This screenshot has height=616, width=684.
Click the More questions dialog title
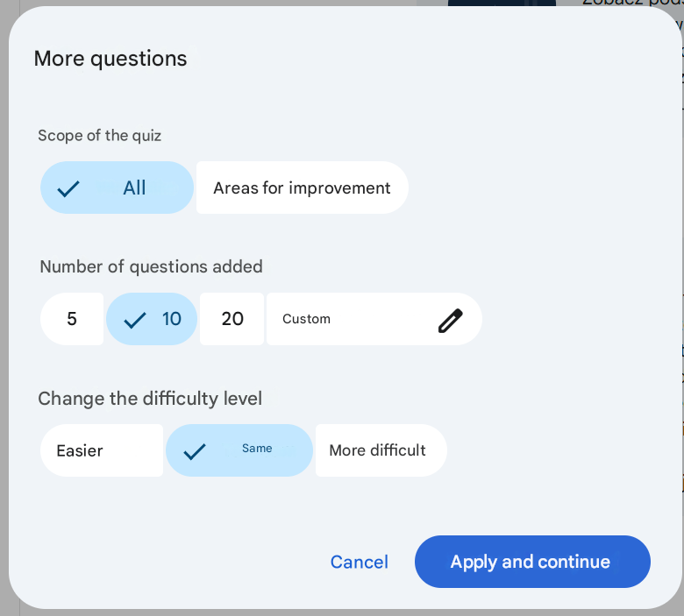tap(110, 59)
